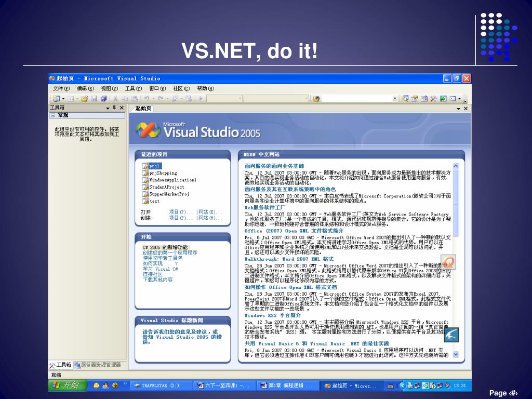Click the Paste icon in toolbar
The height and width of the screenshot is (399, 532).
click(x=135, y=98)
